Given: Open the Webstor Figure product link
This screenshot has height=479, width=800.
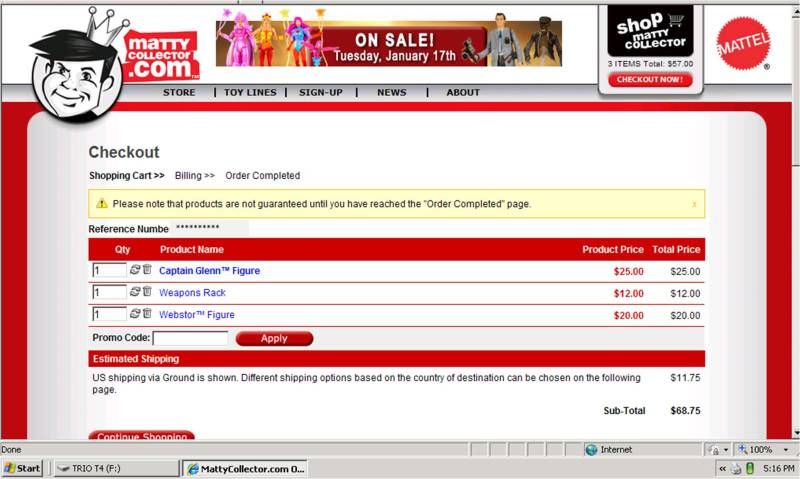Looking at the screenshot, I should click(x=196, y=315).
